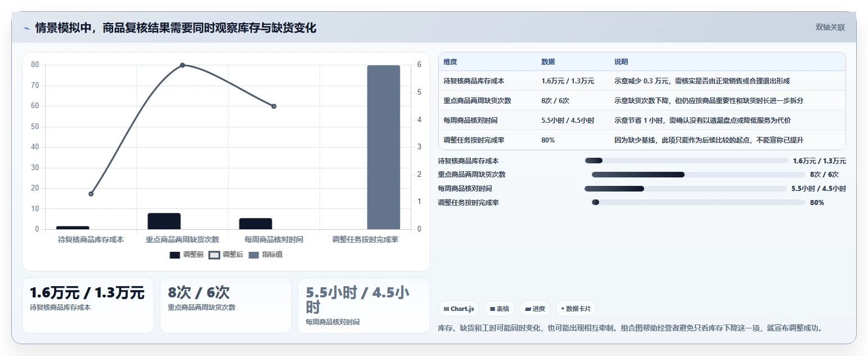Image resolution: width=868 pixels, height=356 pixels.
Task: Toggle the 调整后 legend series
Action: point(226,255)
